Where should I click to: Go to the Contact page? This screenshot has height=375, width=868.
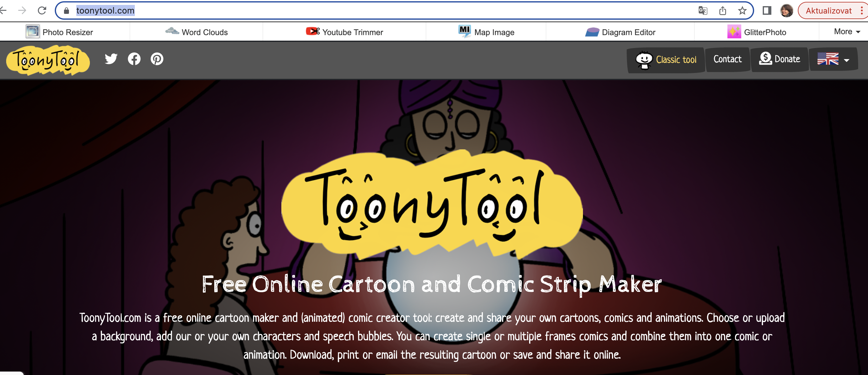coord(728,59)
